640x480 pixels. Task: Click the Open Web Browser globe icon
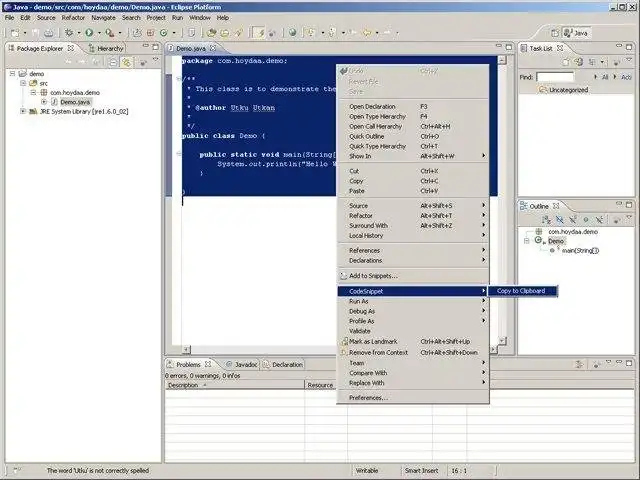292,33
